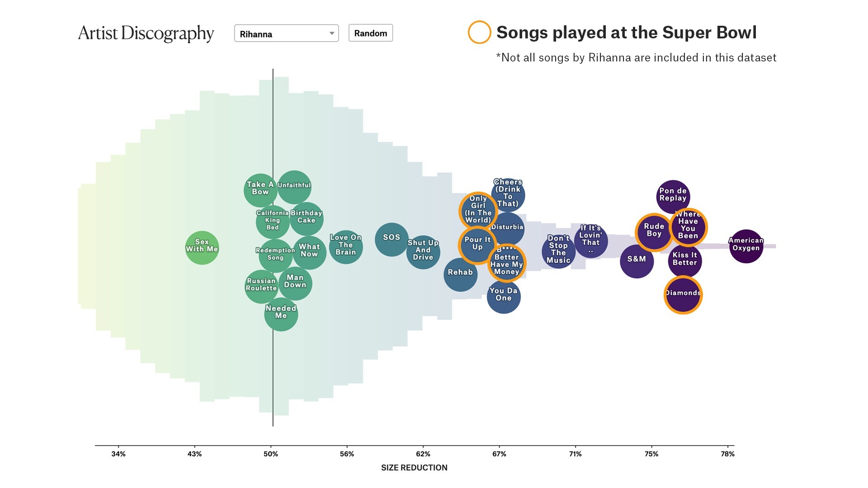868x488 pixels.
Task: Click the Random button
Action: click(370, 33)
